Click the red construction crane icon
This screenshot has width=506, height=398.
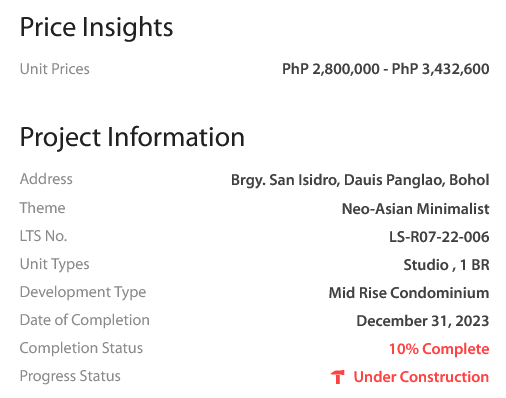point(338,377)
